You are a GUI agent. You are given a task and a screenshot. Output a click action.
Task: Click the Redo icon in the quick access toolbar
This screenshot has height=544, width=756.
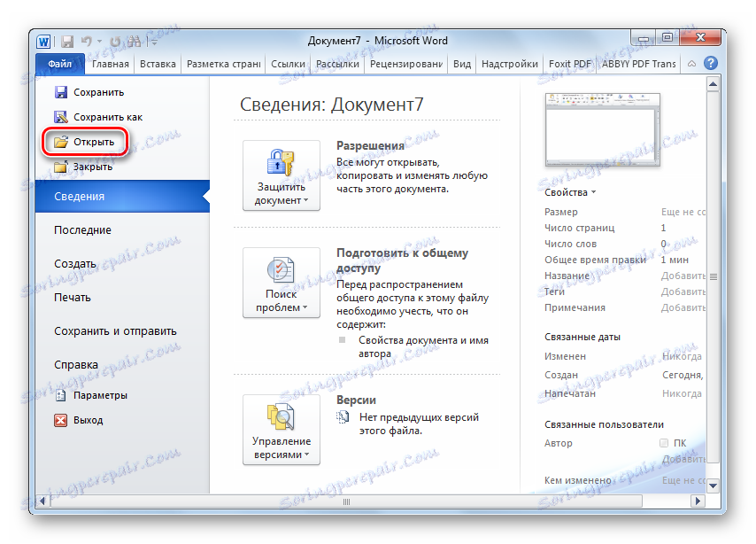pos(115,42)
